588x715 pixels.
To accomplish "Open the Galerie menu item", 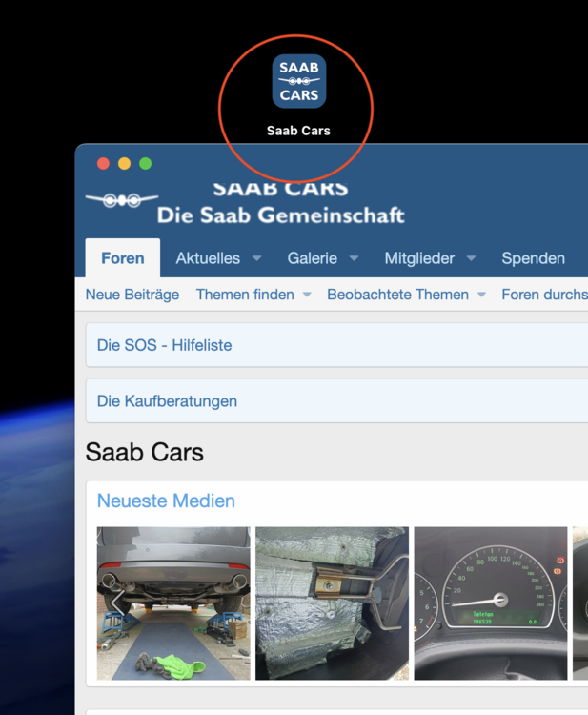I will (x=313, y=258).
